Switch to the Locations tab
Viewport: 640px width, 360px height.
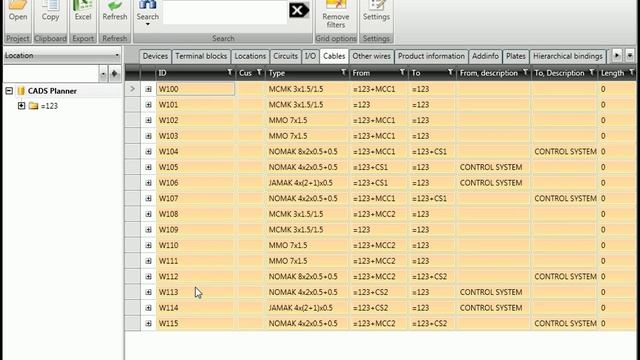[x=250, y=56]
